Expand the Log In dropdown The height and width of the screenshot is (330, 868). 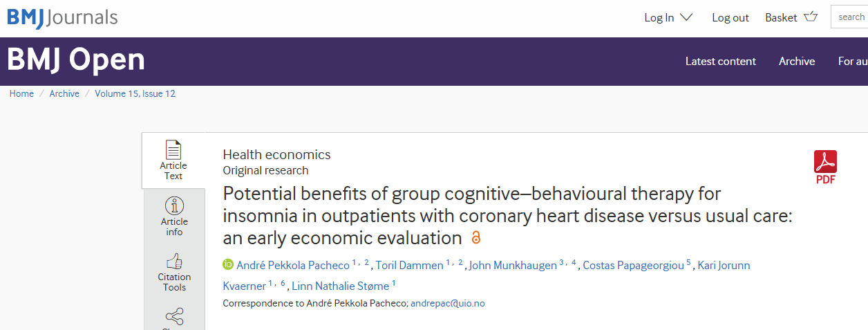pyautogui.click(x=668, y=17)
